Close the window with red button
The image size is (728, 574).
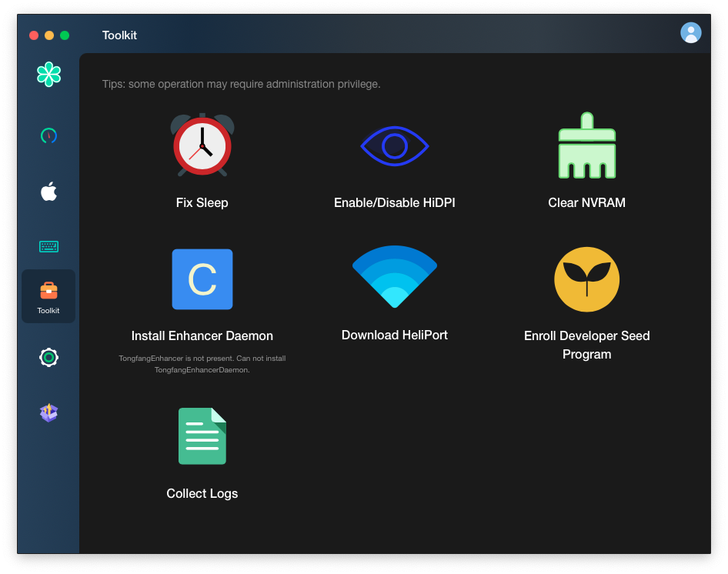coord(33,35)
